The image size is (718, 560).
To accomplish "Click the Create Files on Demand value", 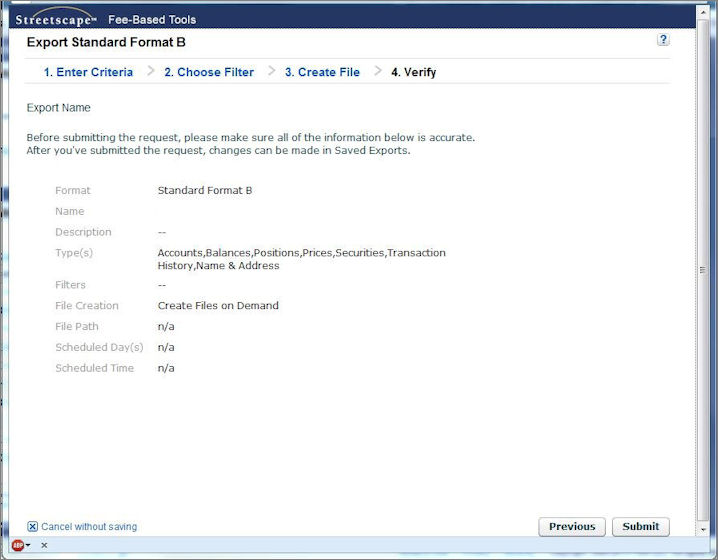I will tap(218, 306).
